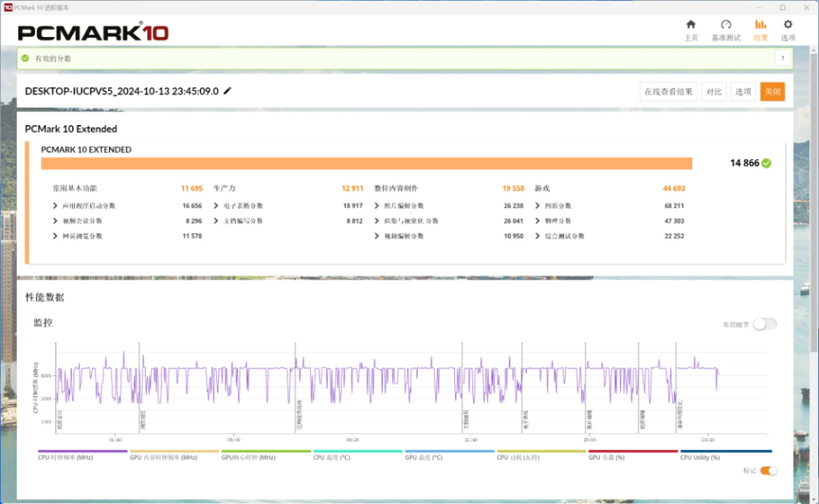The image size is (819, 504).
Task: Expand the 视频编辑分数 row
Action: tap(449, 236)
